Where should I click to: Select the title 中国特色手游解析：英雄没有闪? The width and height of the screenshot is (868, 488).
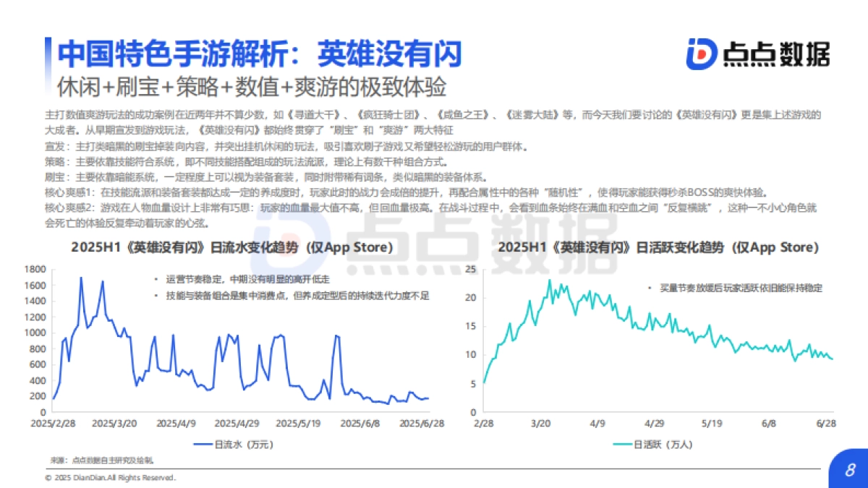(261, 52)
